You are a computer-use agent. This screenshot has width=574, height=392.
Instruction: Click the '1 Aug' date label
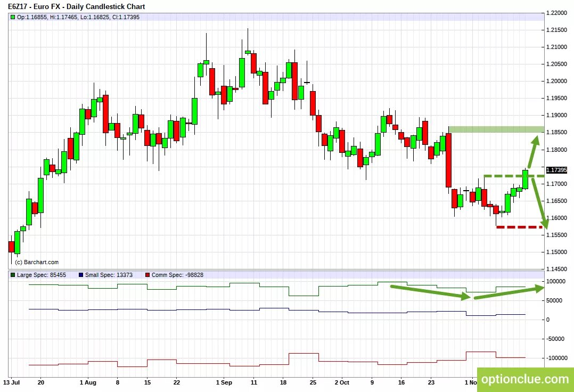88,382
